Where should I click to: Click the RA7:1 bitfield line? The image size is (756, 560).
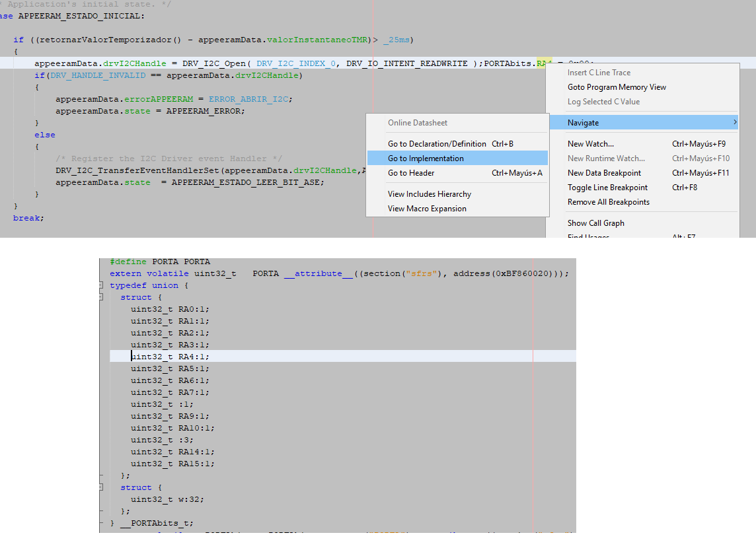pyautogui.click(x=170, y=392)
